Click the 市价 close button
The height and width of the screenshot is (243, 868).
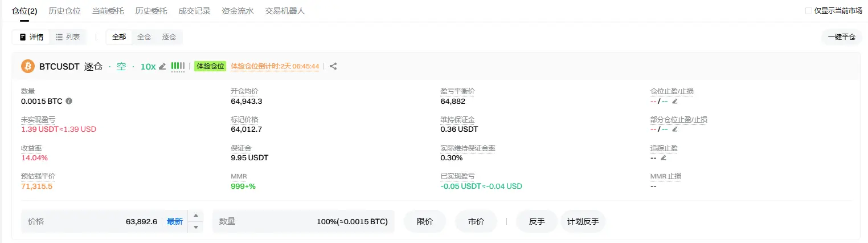point(476,221)
